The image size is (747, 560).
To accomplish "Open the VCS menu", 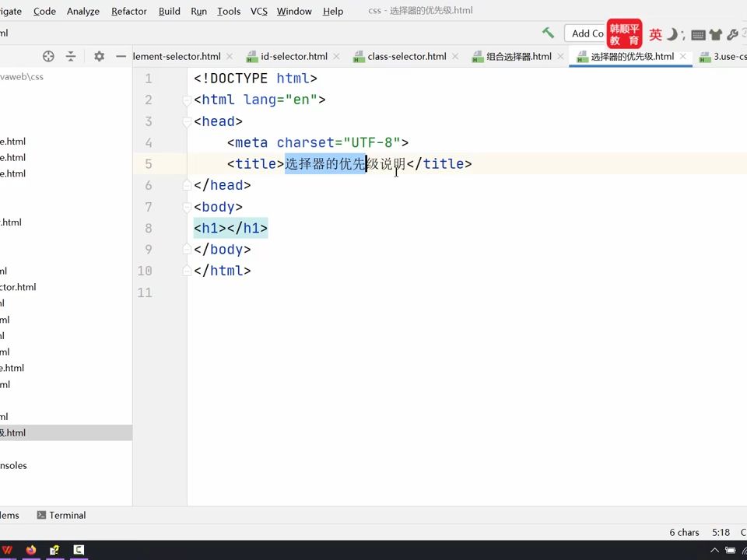I will tap(258, 11).
